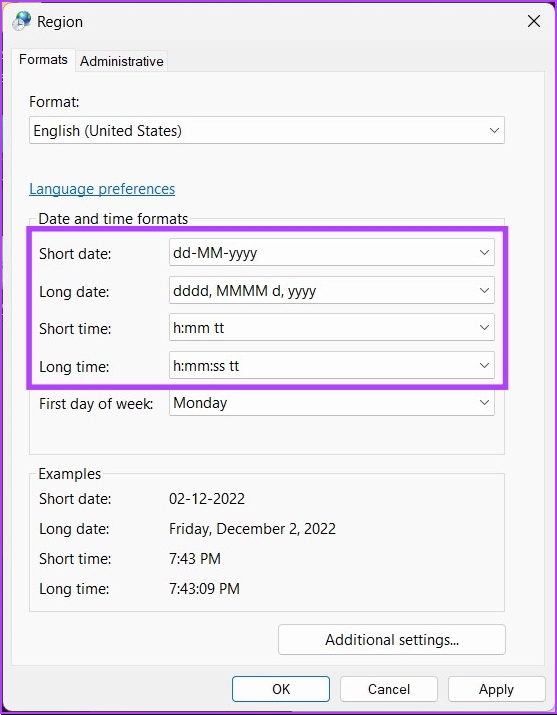Screen dimensions: 557x715
Task: Click the Examples group label
Action: [70, 474]
